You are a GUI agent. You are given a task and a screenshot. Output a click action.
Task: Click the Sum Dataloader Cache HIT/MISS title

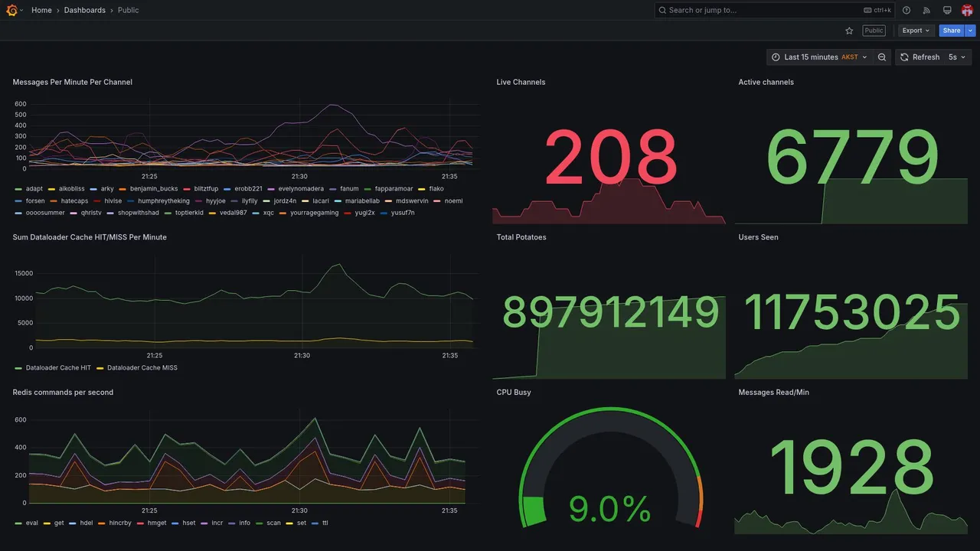pyautogui.click(x=90, y=237)
